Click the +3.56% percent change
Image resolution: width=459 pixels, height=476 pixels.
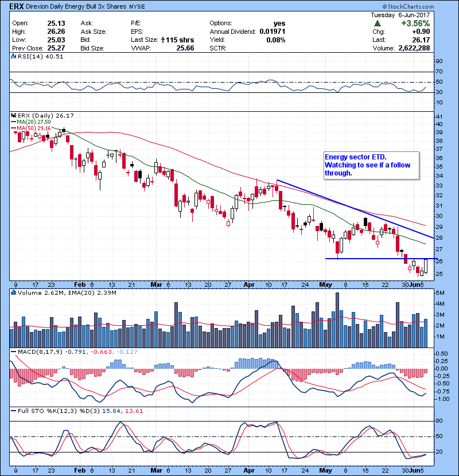[x=415, y=24]
